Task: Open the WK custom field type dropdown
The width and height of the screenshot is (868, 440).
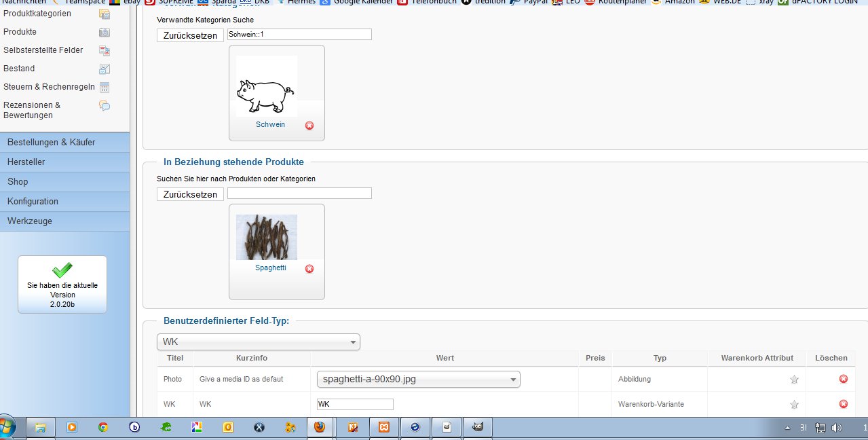Action: [x=259, y=342]
